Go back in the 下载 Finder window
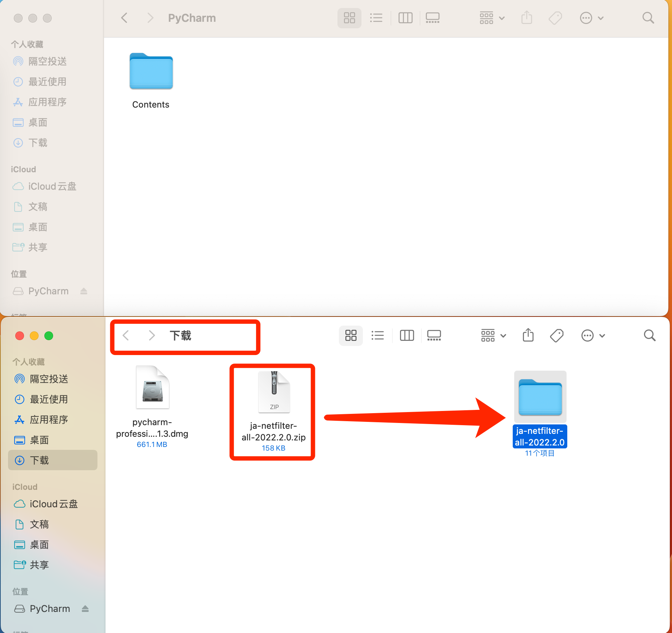672x633 pixels. (x=126, y=335)
